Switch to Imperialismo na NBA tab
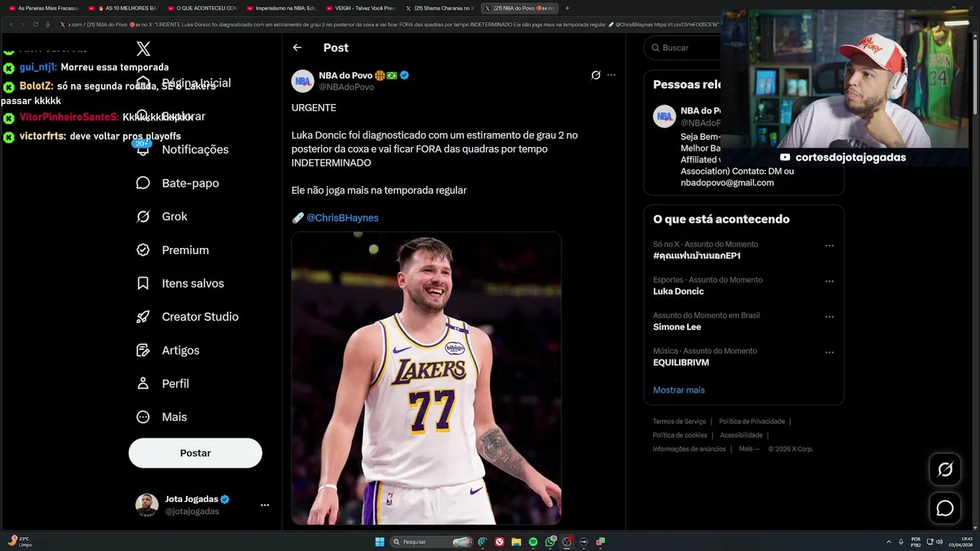This screenshot has height=551, width=980. coord(280,8)
